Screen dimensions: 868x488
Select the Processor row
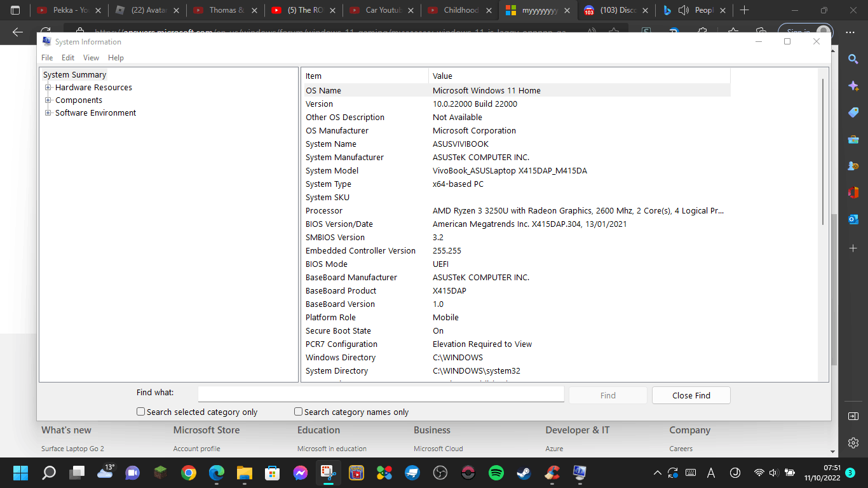517,210
